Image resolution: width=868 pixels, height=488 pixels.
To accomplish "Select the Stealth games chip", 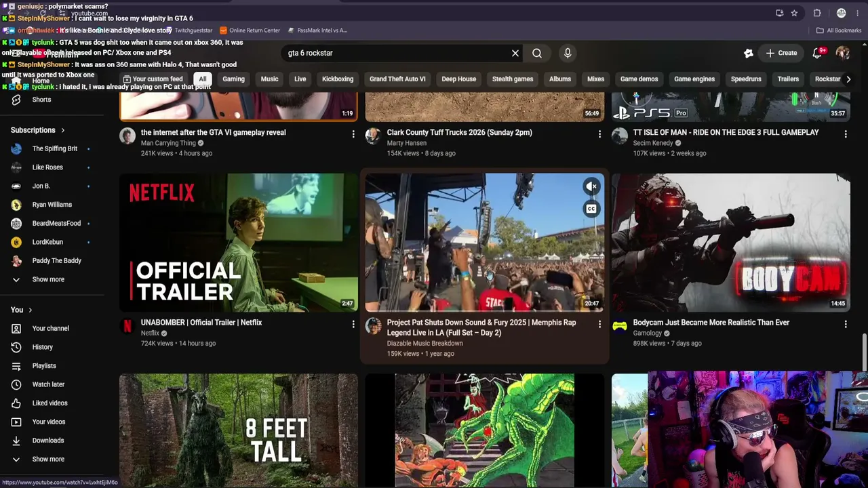I will coord(513,79).
